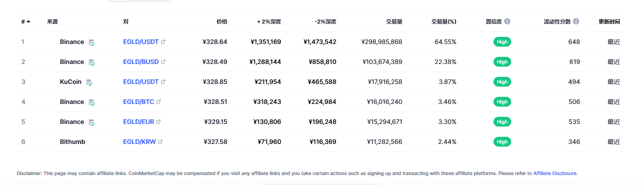Click external link icon beside EGLD/KRW pair
The width and height of the screenshot is (644, 191).
(160, 142)
